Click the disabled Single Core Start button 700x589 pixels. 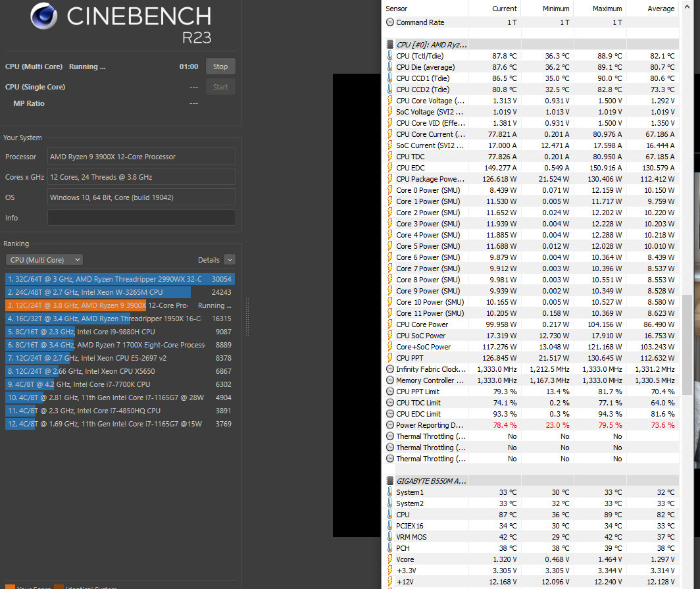point(220,87)
